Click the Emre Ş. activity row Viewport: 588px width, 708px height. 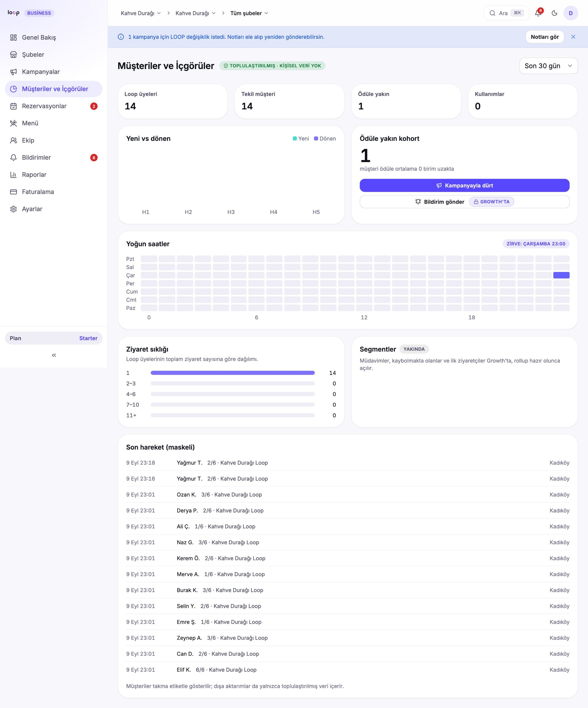pos(348,622)
